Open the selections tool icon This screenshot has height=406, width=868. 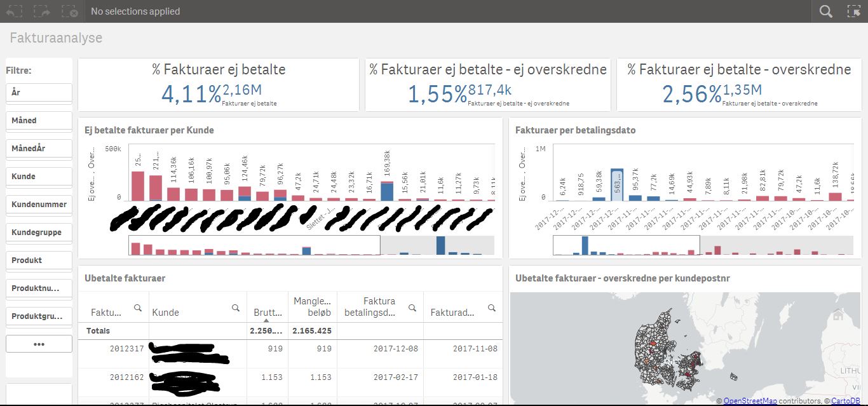(853, 11)
